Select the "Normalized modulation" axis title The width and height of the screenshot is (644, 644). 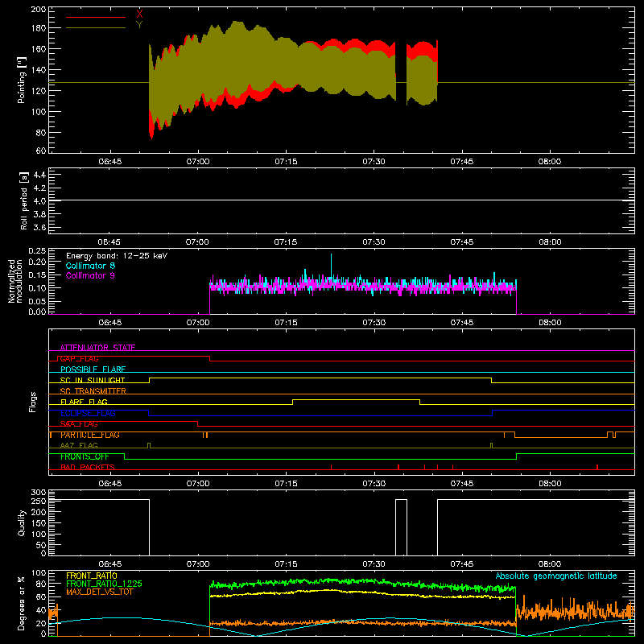click(15, 281)
